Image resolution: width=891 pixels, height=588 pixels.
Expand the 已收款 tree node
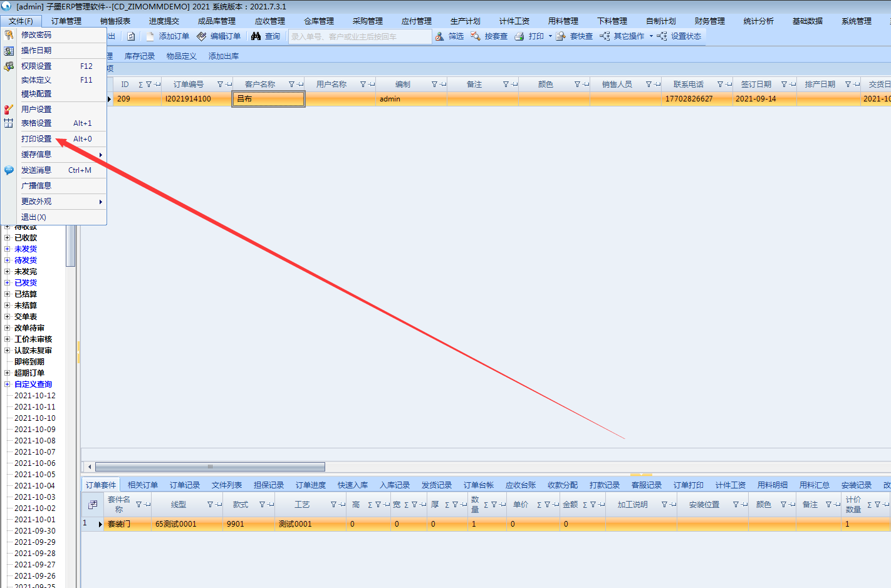point(8,238)
